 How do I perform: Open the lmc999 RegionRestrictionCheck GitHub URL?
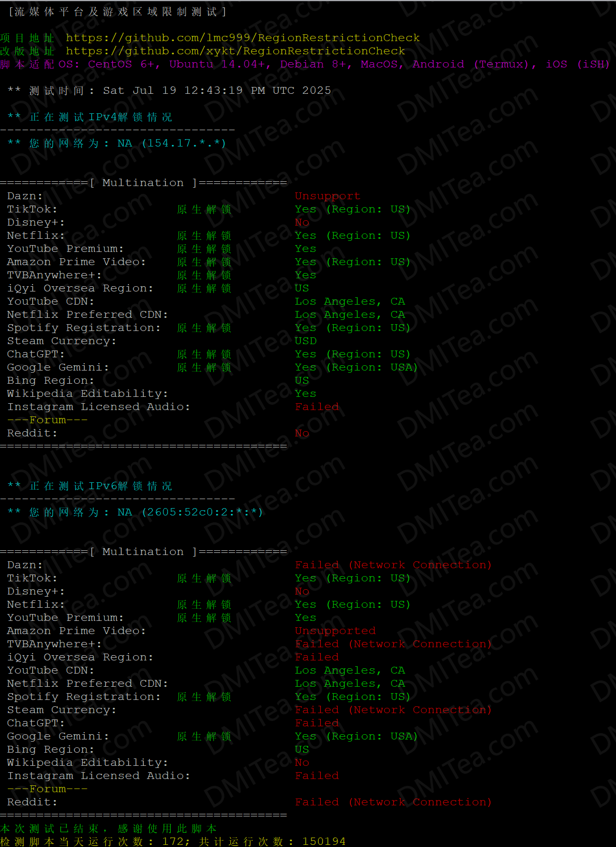click(242, 38)
